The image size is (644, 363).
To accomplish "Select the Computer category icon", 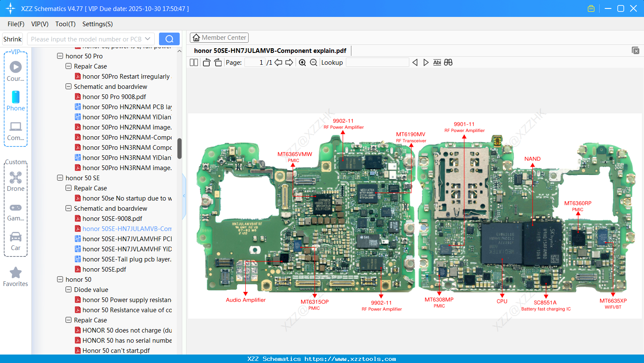I will (x=16, y=131).
